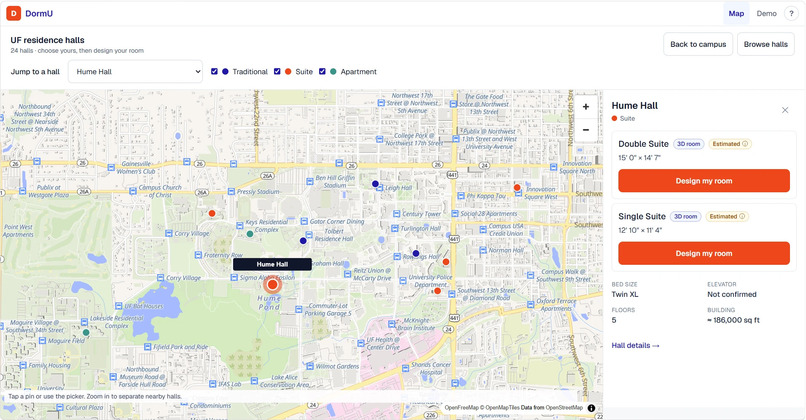The image size is (806, 420).
Task: Click the Turlington Hall bus stop icon
Action: point(395,228)
